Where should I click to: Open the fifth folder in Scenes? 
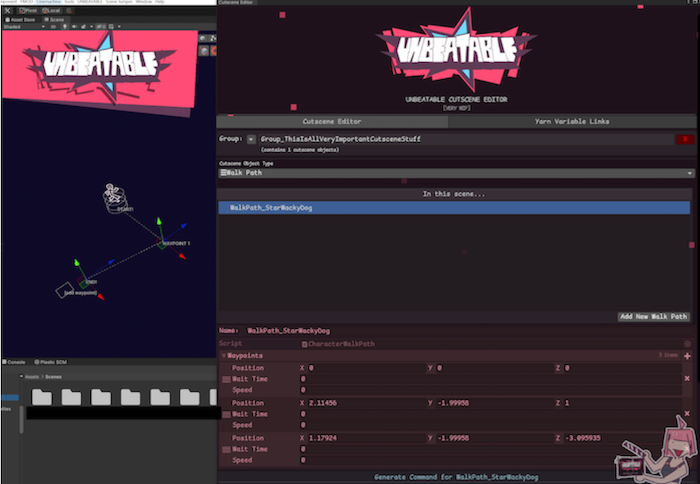coord(160,397)
